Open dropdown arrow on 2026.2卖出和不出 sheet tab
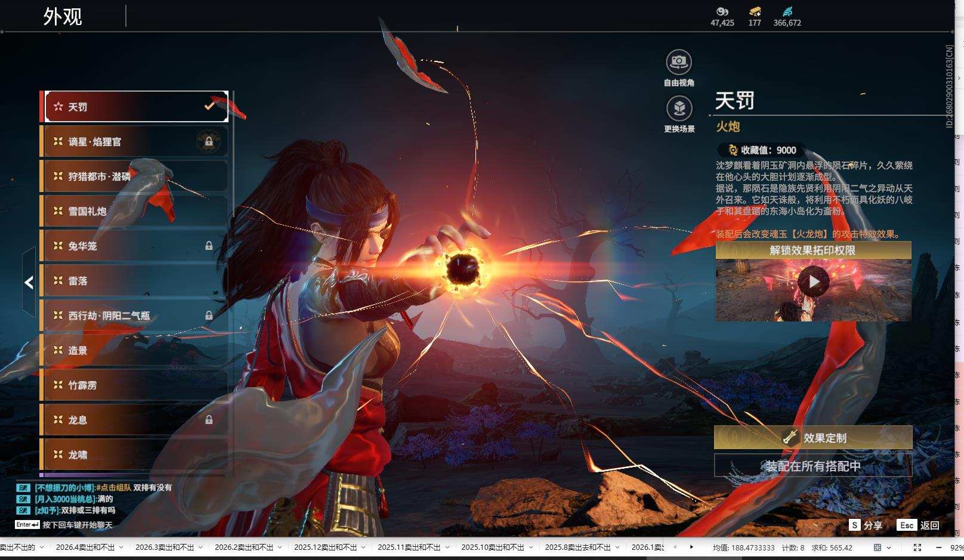Screen dimensions: 964x560 (x=280, y=547)
